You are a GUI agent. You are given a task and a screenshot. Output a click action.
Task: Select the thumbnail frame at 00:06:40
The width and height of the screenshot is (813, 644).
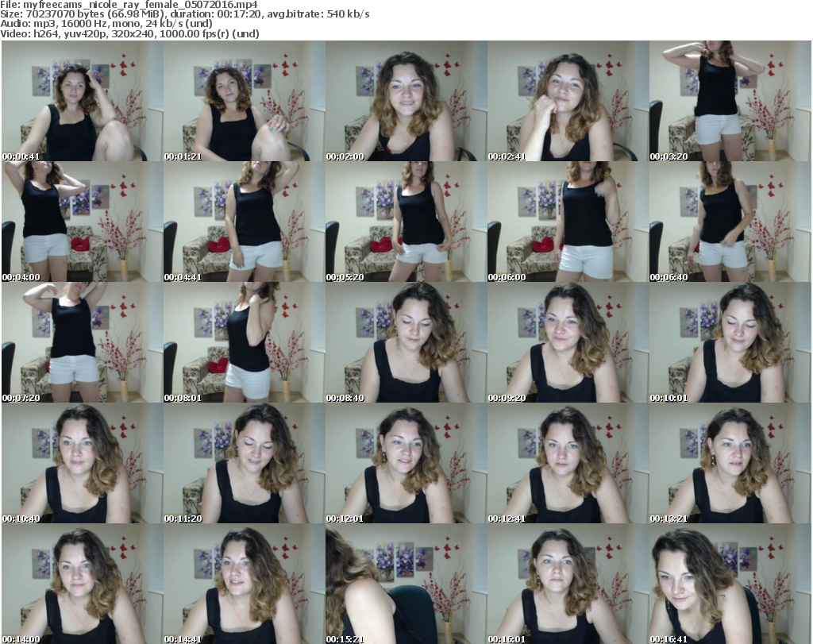point(730,222)
